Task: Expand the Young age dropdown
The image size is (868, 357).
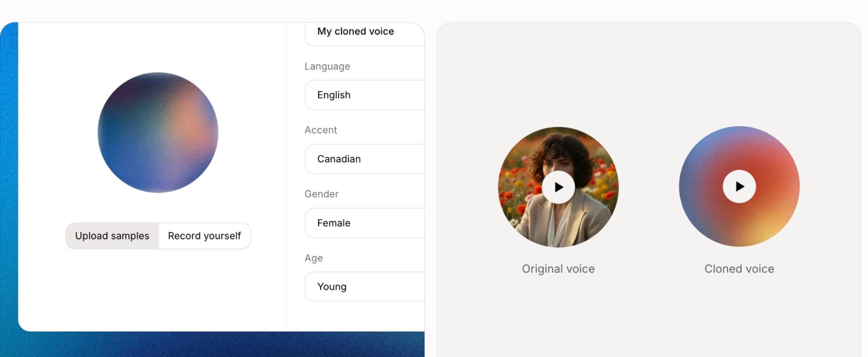Action: click(x=364, y=287)
